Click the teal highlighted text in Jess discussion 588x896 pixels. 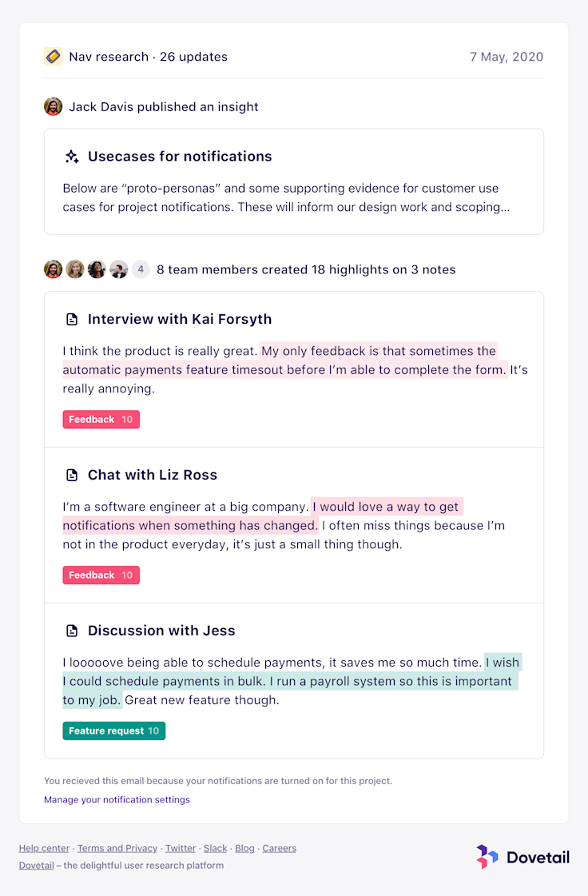tap(290, 681)
